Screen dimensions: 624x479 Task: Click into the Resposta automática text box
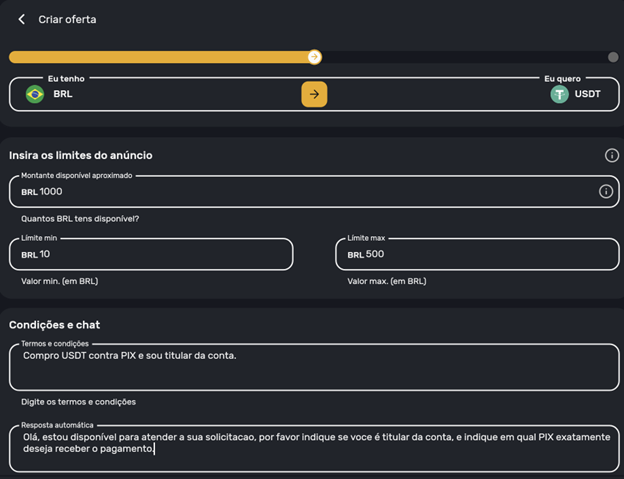[313, 448]
